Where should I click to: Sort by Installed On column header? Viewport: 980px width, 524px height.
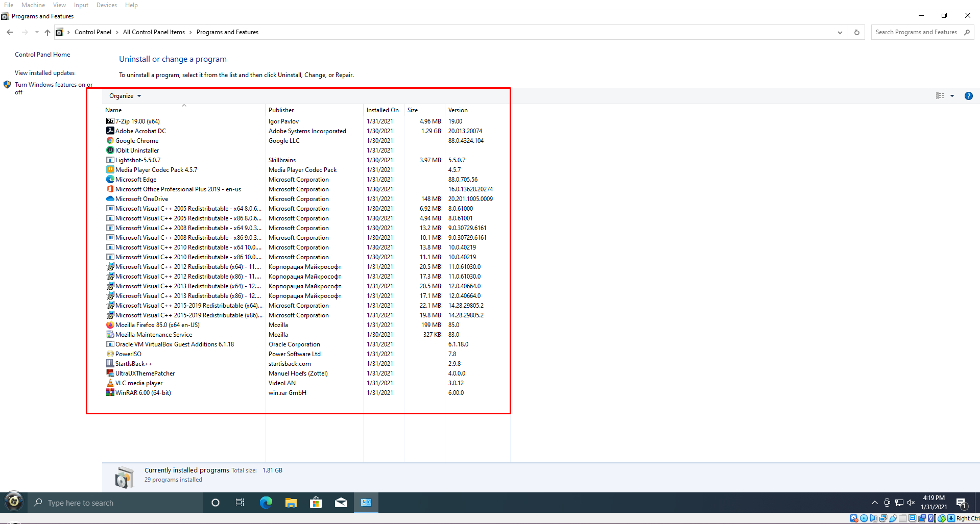click(x=384, y=110)
